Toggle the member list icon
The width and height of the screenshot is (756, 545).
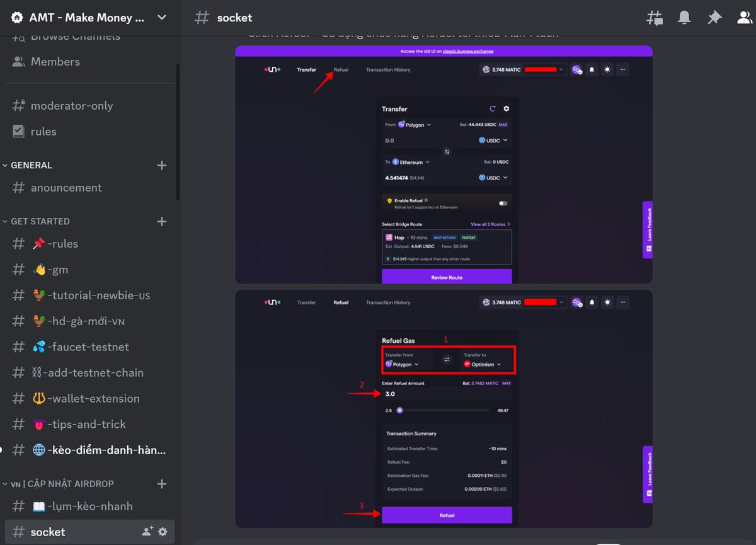(x=746, y=18)
